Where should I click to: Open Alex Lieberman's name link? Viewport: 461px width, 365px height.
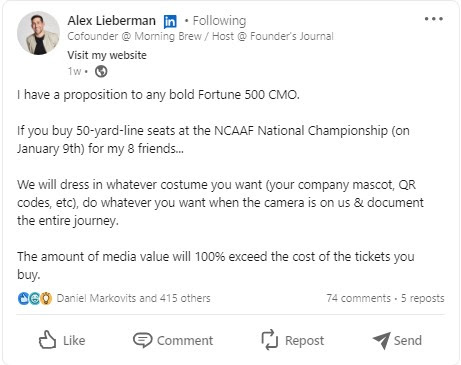pyautogui.click(x=112, y=21)
